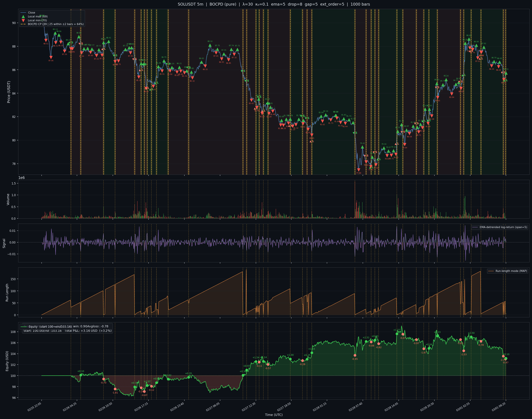The width and height of the screenshot is (532, 419).
Task: Click the equity dot labeled +1.15
Action: [312, 353]
